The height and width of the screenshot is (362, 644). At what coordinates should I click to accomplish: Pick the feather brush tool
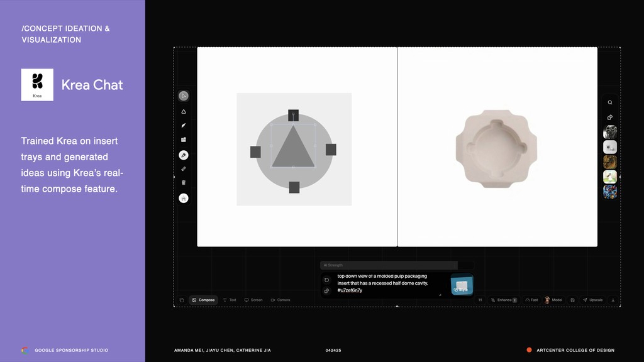tap(184, 126)
